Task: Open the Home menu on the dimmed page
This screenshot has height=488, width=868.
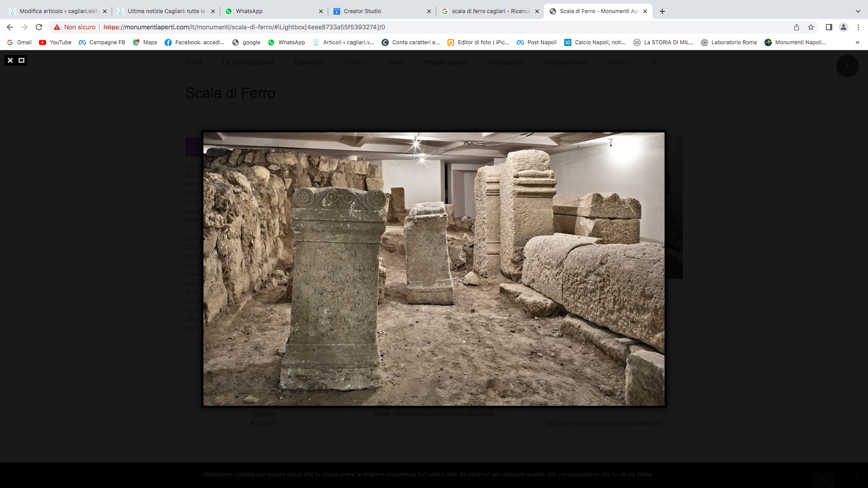Action: tap(193, 62)
